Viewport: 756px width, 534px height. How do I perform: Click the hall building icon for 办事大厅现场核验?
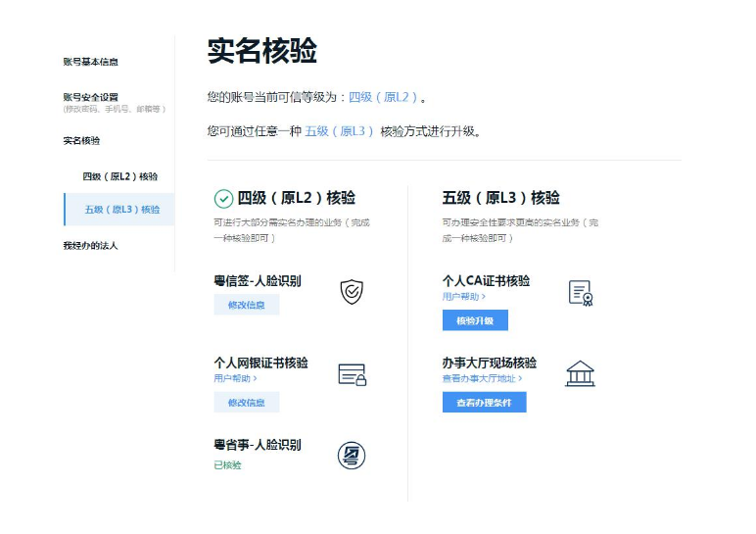tap(580, 374)
